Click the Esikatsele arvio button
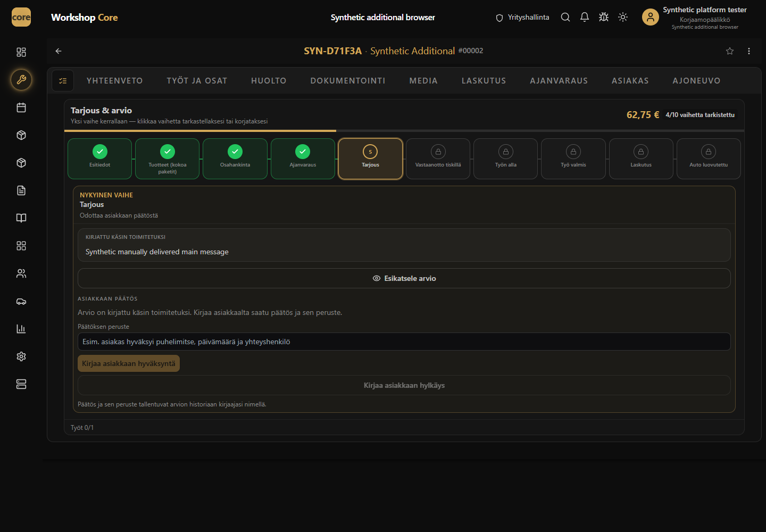Screen dimensions: 766x532 coord(404,278)
